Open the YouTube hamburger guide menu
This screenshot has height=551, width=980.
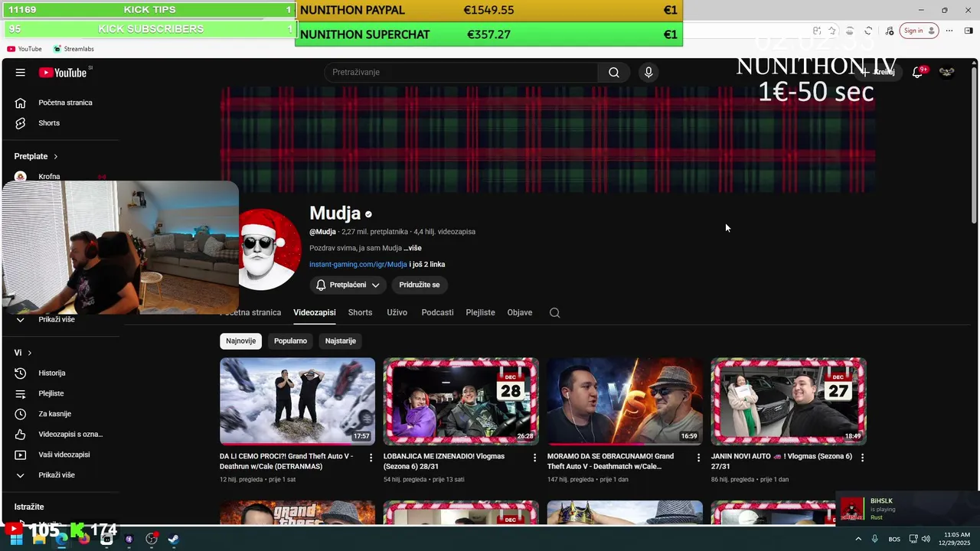click(x=21, y=72)
